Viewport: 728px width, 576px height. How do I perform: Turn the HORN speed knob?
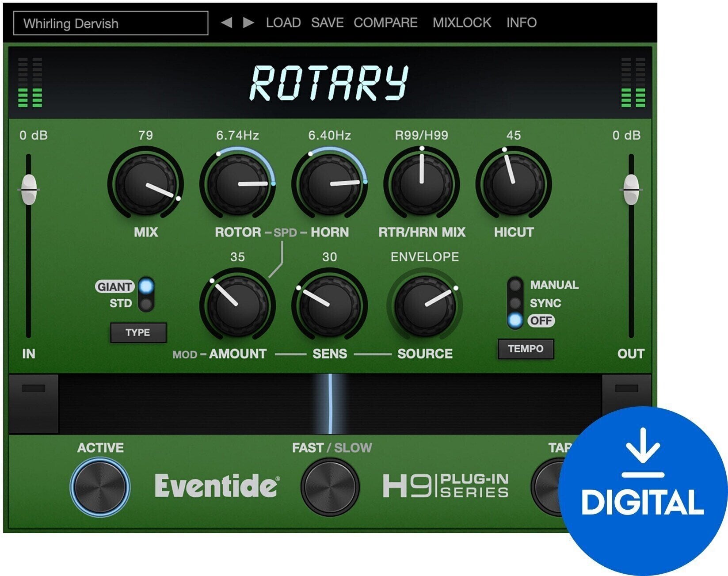coord(329,183)
